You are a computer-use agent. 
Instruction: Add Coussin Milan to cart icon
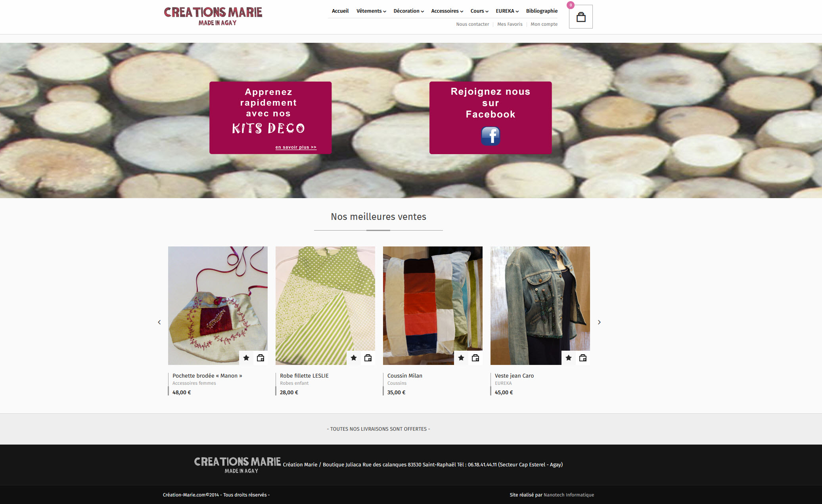pyautogui.click(x=475, y=358)
